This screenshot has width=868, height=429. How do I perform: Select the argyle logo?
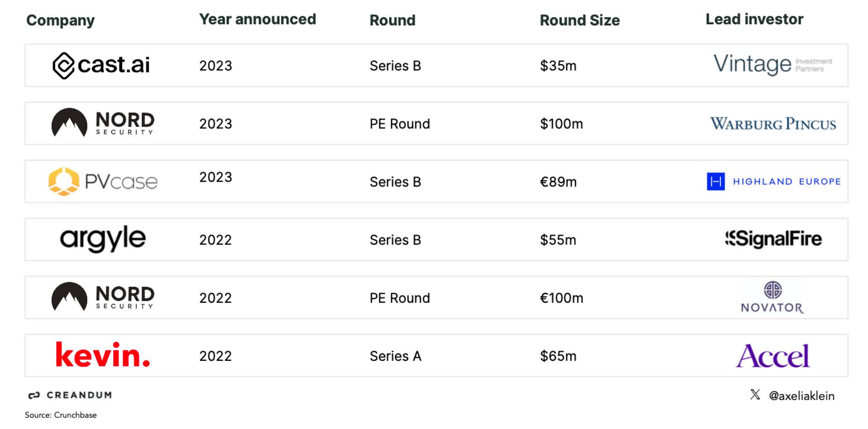click(103, 239)
